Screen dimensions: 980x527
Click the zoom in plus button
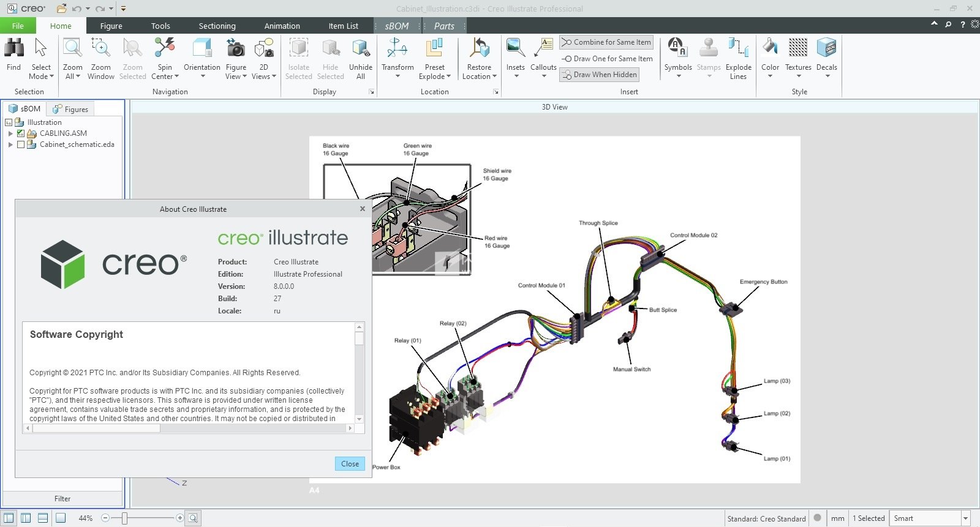coord(179,518)
